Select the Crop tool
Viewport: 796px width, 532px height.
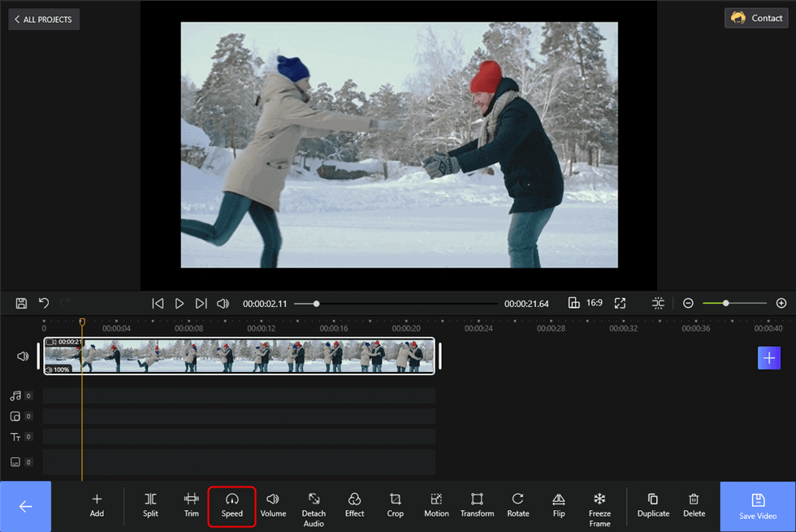[x=395, y=505]
